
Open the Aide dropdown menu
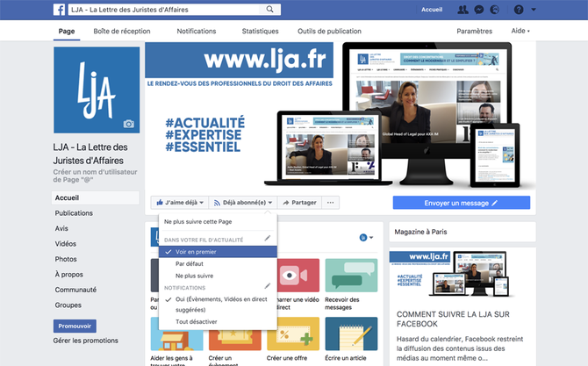(x=520, y=31)
